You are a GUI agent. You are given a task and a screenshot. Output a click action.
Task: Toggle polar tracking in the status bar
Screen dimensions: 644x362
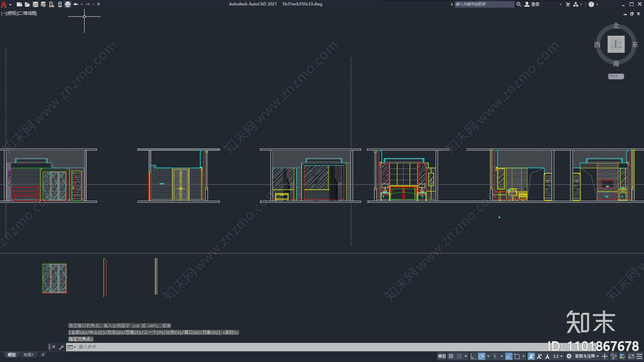[481, 356]
